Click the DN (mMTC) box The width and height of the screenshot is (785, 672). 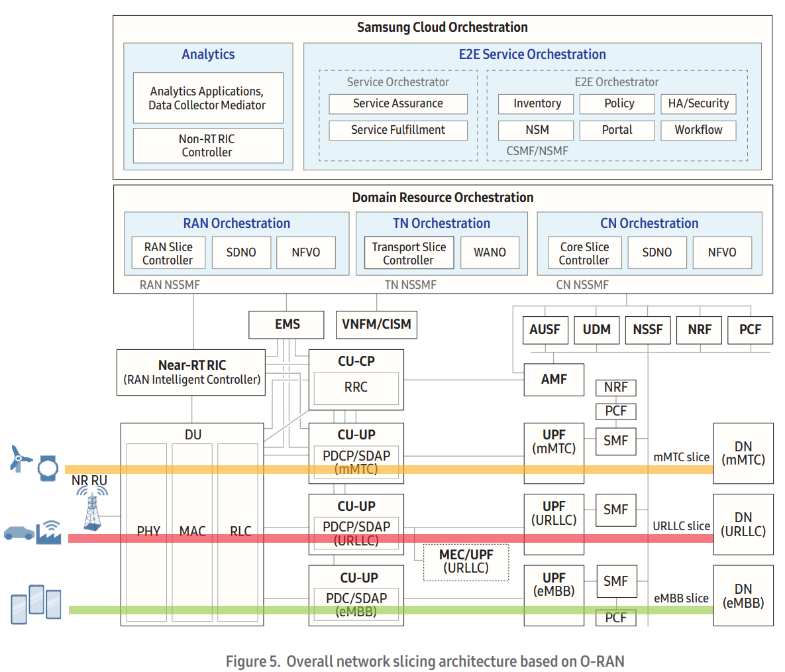743,453
